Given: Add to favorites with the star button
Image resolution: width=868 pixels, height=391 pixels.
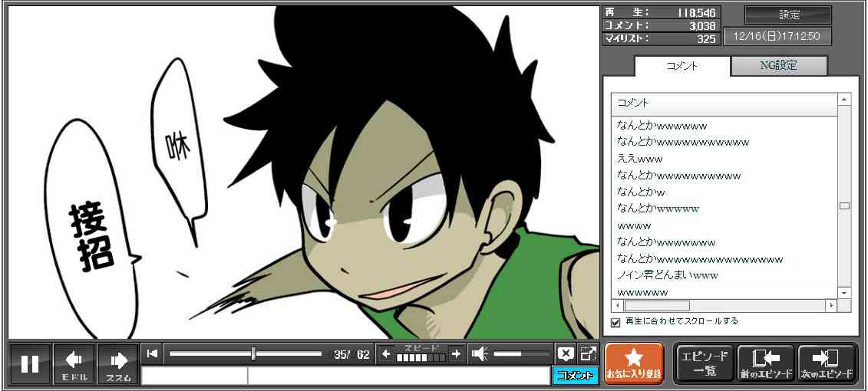Looking at the screenshot, I should (633, 363).
